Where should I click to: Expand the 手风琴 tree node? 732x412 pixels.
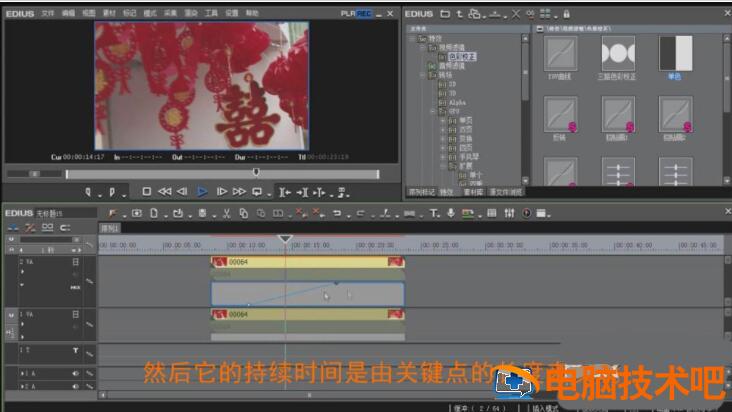[443, 157]
